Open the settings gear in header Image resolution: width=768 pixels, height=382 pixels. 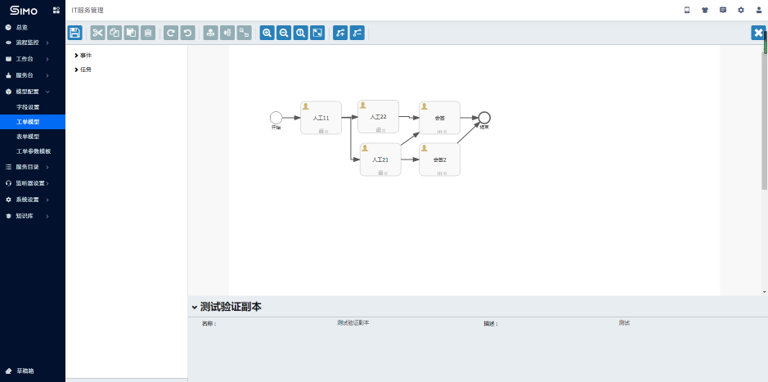pos(741,10)
